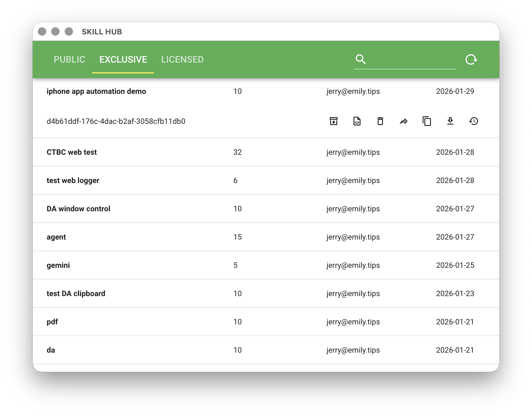This screenshot has height=415, width=532.
Task: Open the code file icon for the skill
Action: (357, 121)
